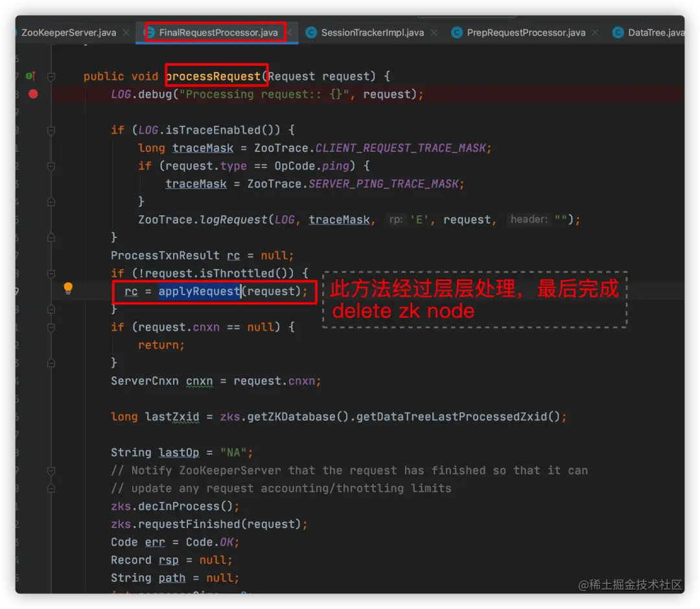
Task: Switch to the DataTree.java tab
Action: (655, 32)
